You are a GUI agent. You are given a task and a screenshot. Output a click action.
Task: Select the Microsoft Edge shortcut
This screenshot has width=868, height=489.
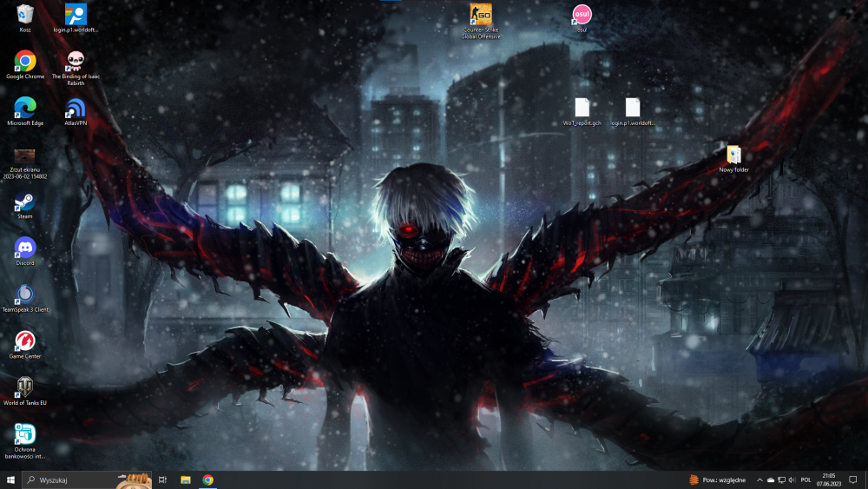(25, 111)
